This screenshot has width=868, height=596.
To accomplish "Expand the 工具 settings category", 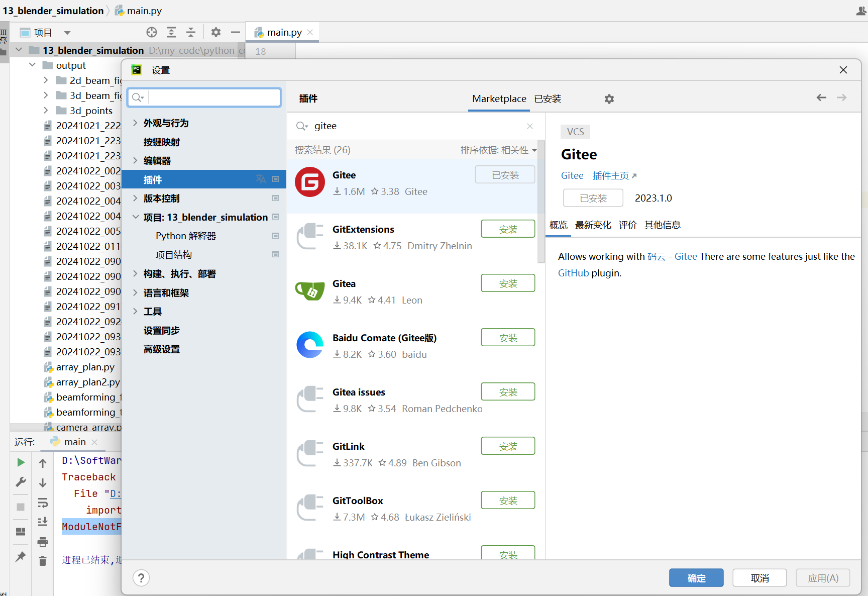I will 135,311.
